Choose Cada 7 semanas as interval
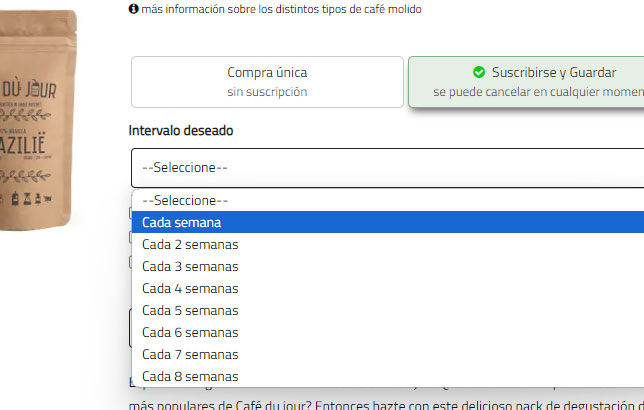 tap(190, 354)
